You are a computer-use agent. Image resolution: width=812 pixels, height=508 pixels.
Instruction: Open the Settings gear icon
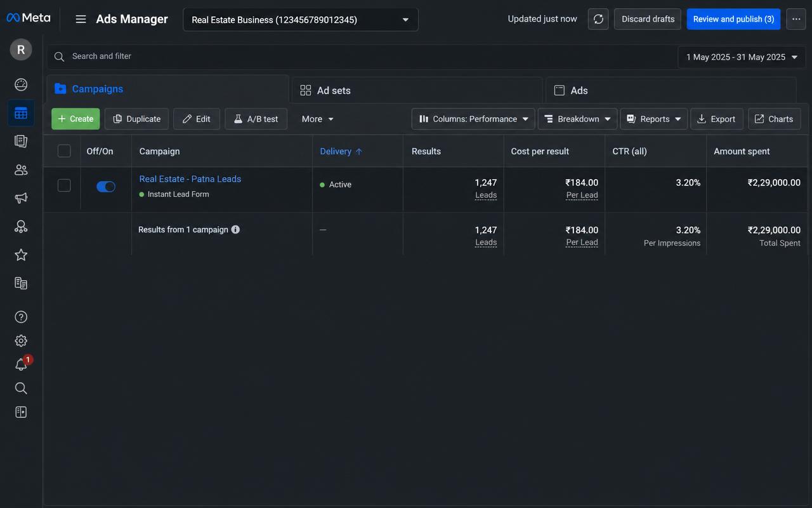click(x=21, y=340)
